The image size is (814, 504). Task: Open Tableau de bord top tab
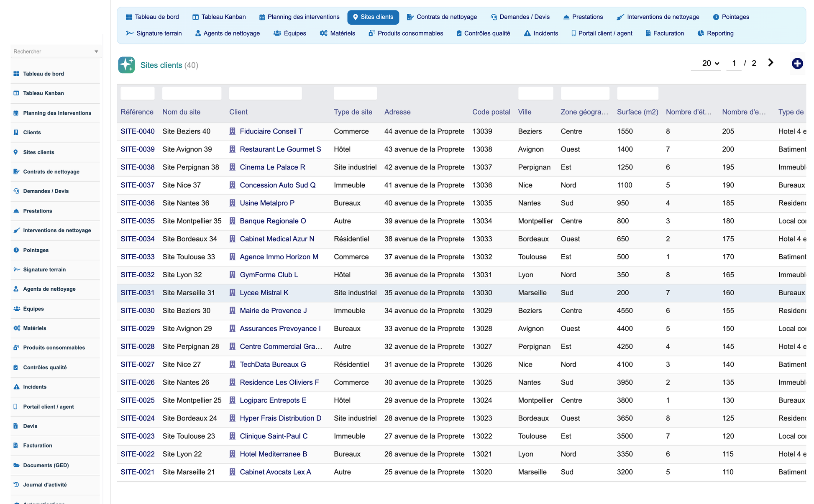[x=152, y=17]
